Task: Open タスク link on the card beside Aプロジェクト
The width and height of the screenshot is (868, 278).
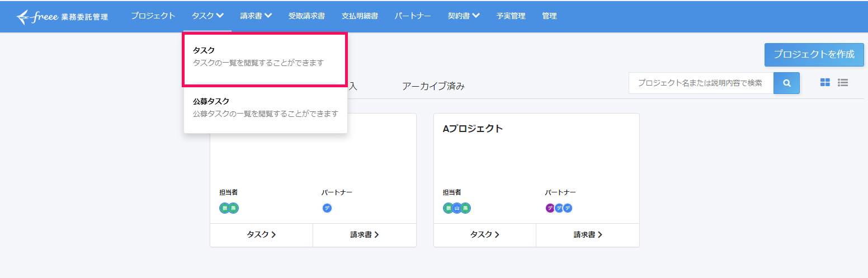Action: click(261, 235)
